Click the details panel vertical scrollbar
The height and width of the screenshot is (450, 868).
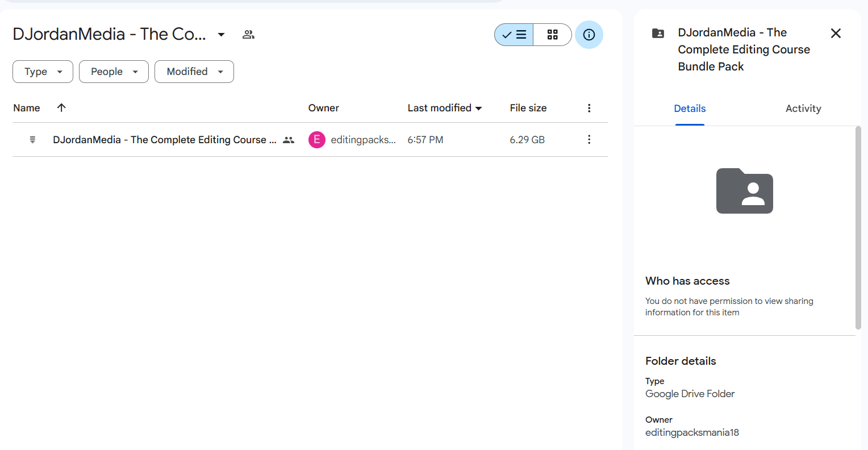coord(858,227)
